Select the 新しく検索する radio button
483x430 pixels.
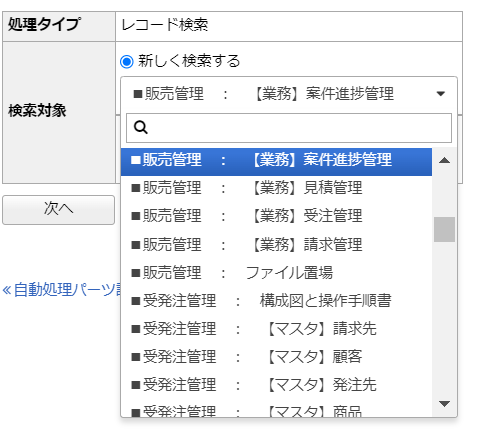click(127, 62)
